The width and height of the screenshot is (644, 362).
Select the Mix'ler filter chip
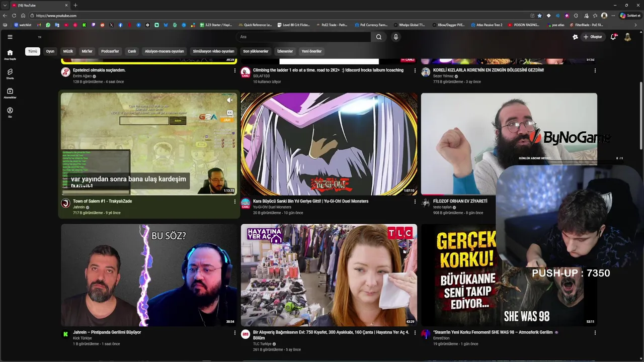(87, 51)
